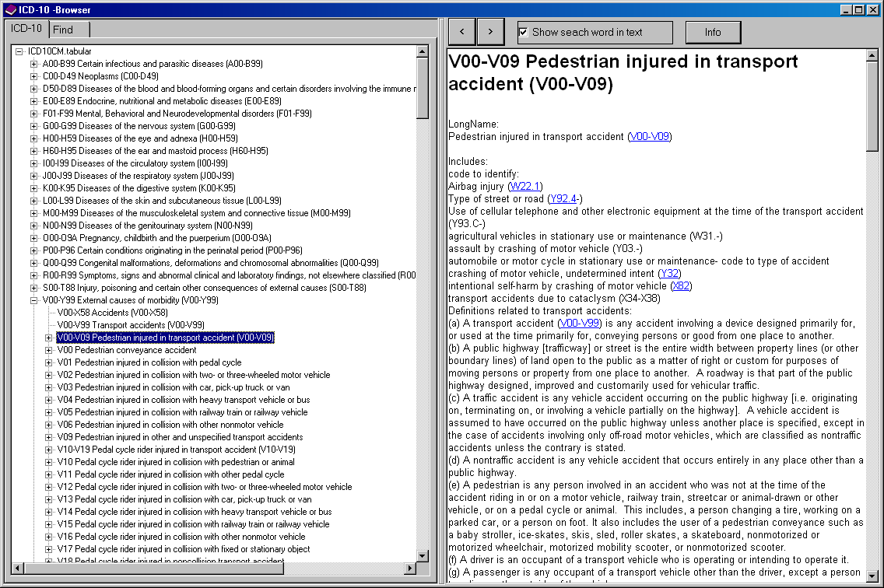Select V00-X58 Accidents tree item

(113, 313)
